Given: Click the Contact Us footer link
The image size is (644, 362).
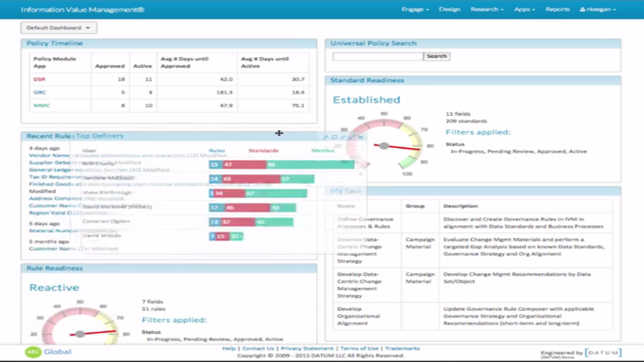Looking at the screenshot, I should tap(258, 348).
